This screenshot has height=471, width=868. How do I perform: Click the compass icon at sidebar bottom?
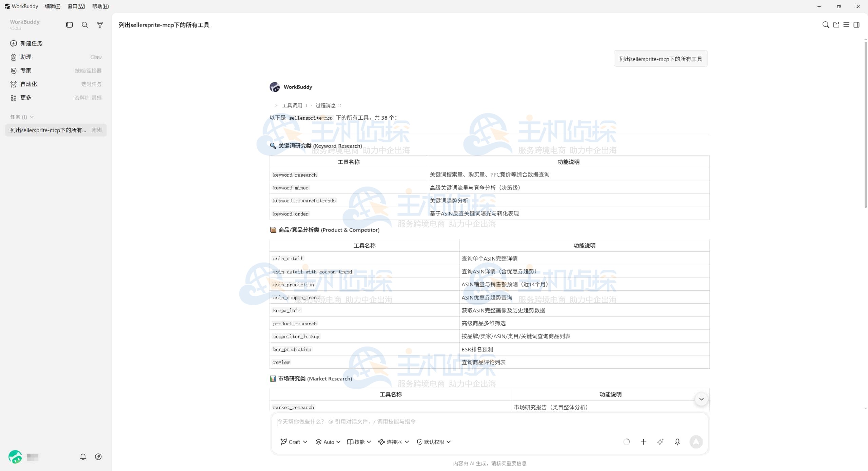[98, 457]
